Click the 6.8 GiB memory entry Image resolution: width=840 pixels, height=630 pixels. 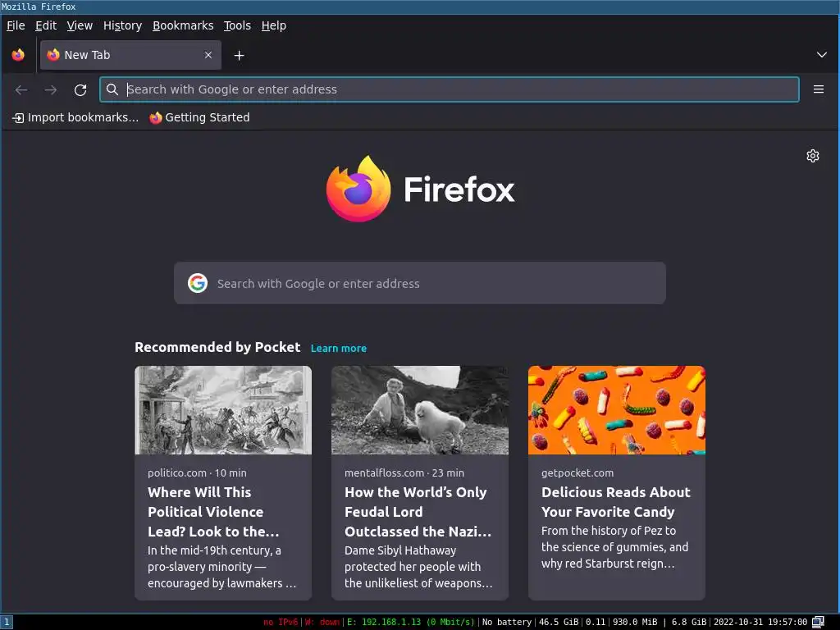pos(689,622)
